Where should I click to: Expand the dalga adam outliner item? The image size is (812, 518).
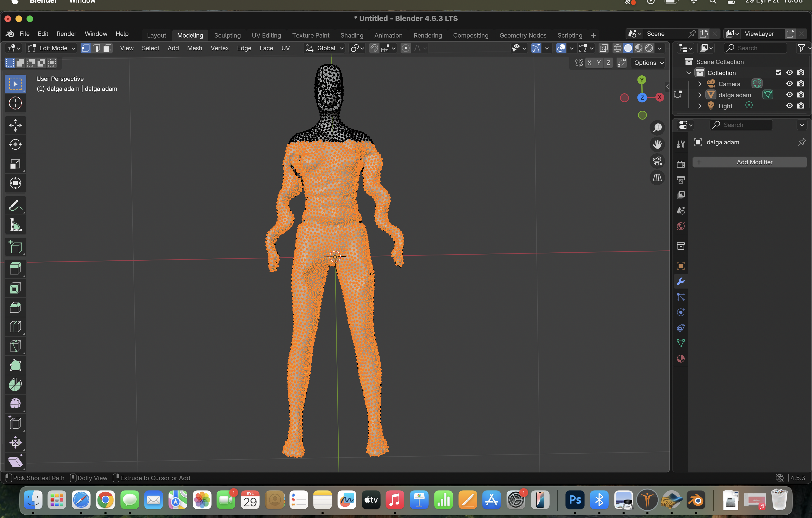(700, 95)
